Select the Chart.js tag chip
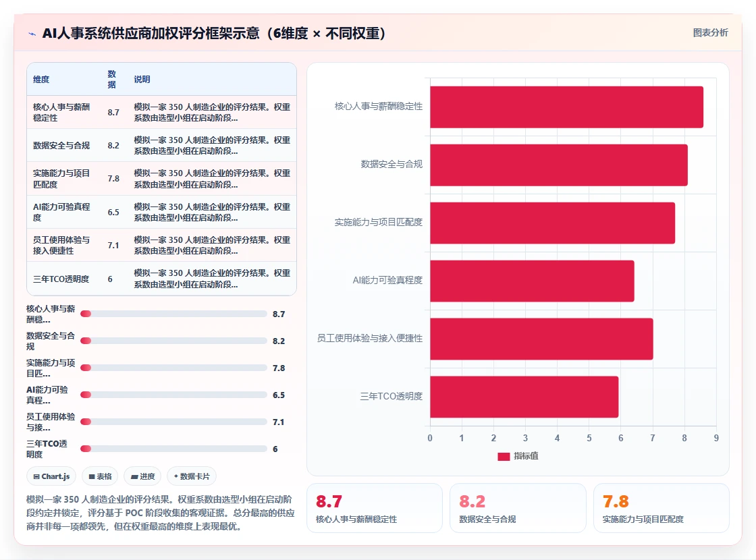Image resolution: width=756 pixels, height=560 pixels. coord(51,476)
